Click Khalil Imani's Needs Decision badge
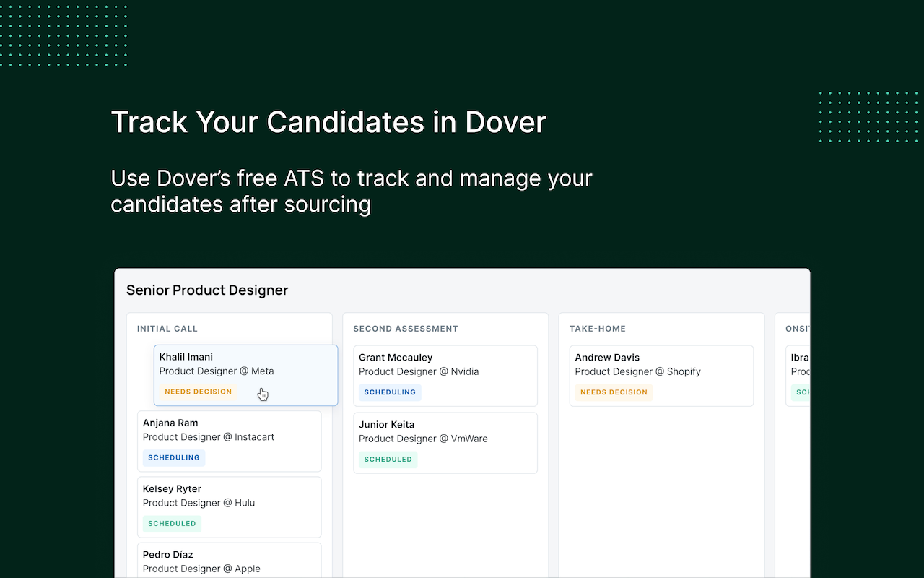This screenshot has height=578, width=924. [198, 392]
